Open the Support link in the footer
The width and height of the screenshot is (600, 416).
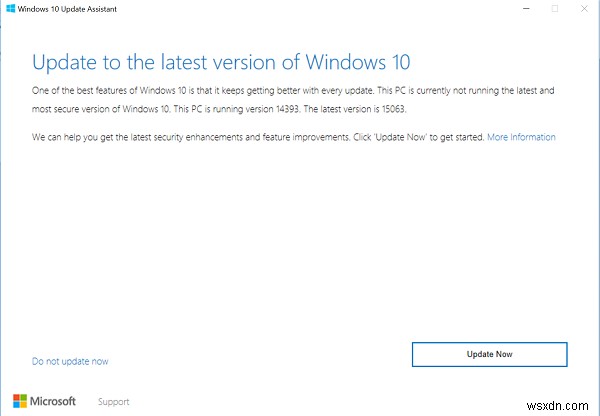pos(114,401)
